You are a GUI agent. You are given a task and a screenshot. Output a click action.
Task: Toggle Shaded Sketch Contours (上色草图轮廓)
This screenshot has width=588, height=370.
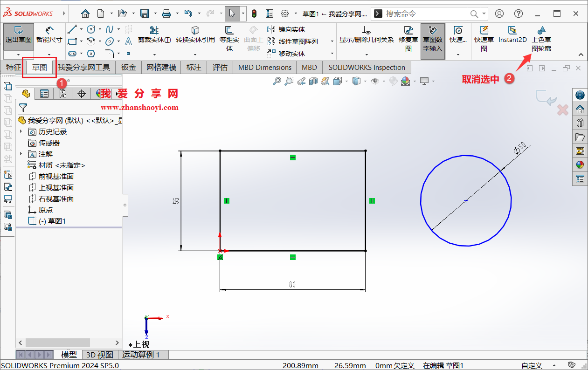click(541, 38)
